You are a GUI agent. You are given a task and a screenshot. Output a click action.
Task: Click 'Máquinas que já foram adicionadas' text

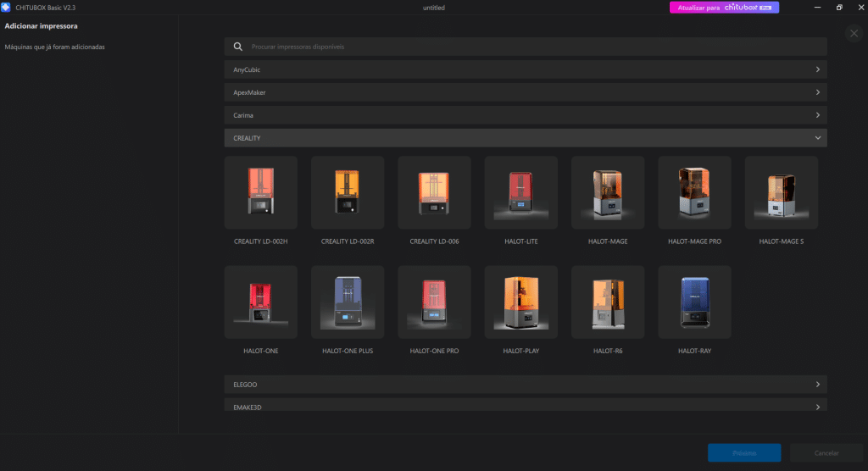tap(55, 47)
